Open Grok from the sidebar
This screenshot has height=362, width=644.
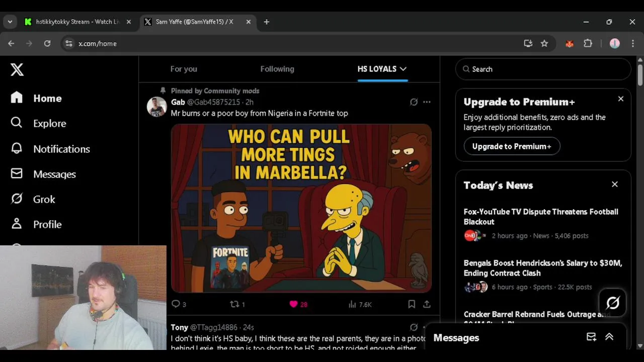click(33, 199)
